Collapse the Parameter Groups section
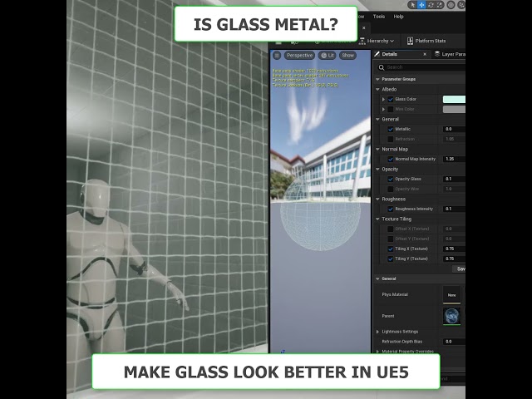This screenshot has width=532, height=399. click(x=377, y=80)
